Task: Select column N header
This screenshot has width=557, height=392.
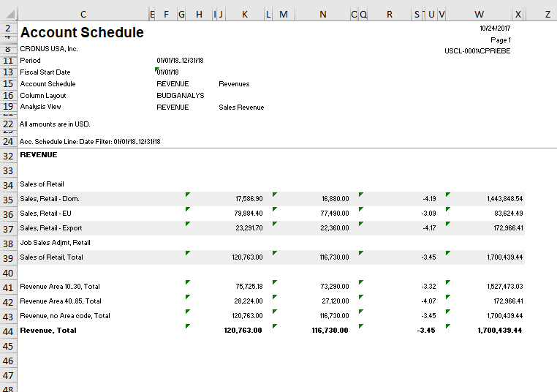Action: pos(322,14)
